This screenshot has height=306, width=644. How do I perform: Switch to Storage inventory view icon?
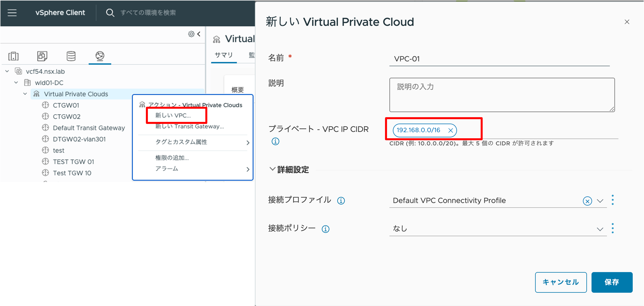tap(71, 56)
